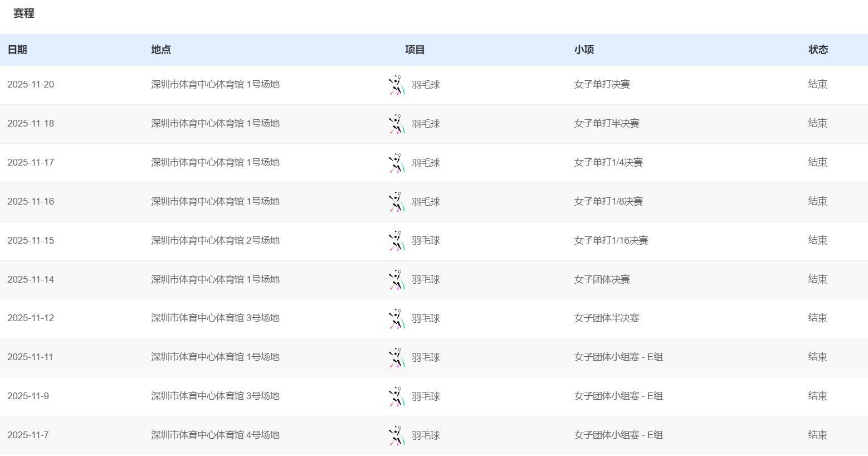Click badminton icon in 2025-11-16 row
Viewport: 868px width, 456px height.
coord(397,202)
